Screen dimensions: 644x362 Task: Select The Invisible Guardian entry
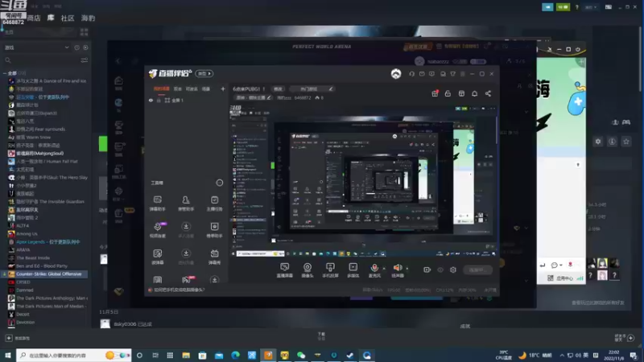point(50,202)
